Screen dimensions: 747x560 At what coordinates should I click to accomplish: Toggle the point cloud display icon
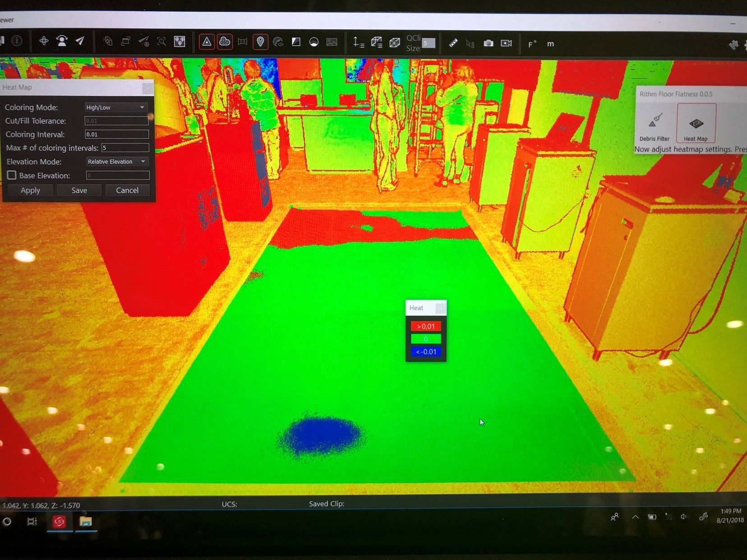click(225, 42)
